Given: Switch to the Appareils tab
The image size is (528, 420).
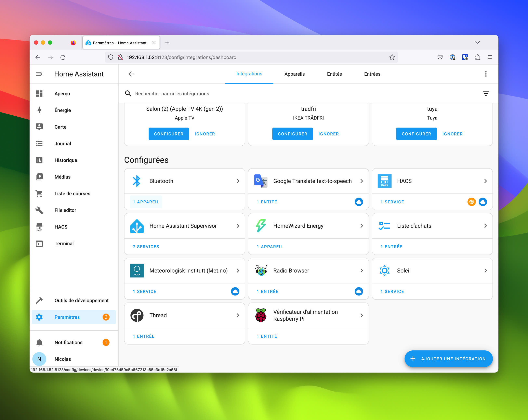Looking at the screenshot, I should point(294,74).
